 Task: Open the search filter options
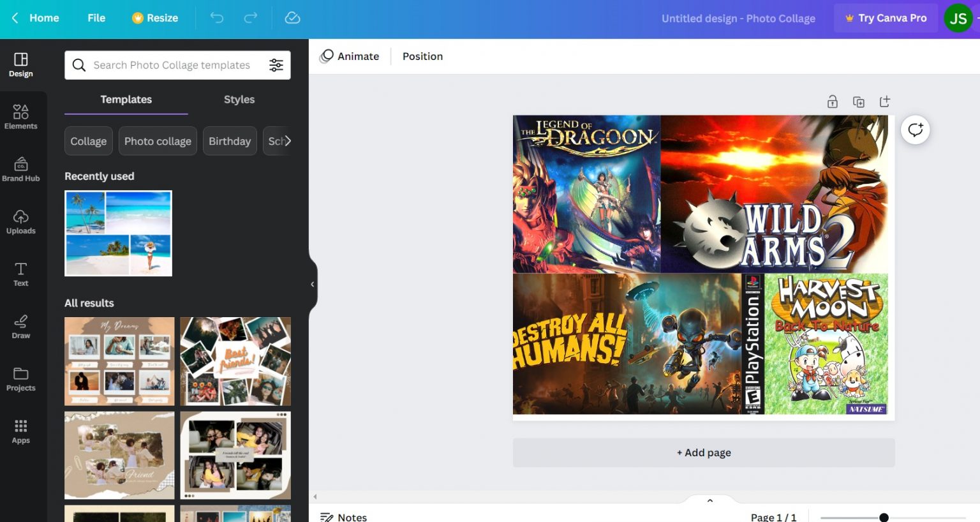click(276, 65)
